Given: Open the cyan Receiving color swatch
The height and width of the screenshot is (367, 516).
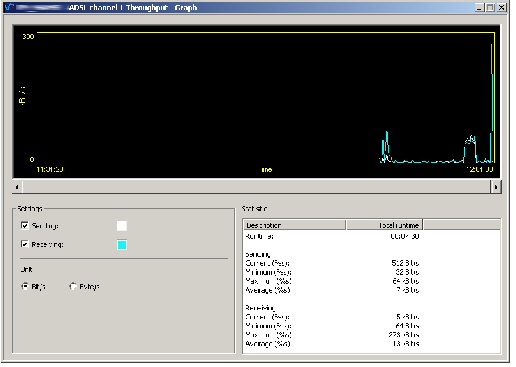Looking at the screenshot, I should pyautogui.click(x=122, y=245).
